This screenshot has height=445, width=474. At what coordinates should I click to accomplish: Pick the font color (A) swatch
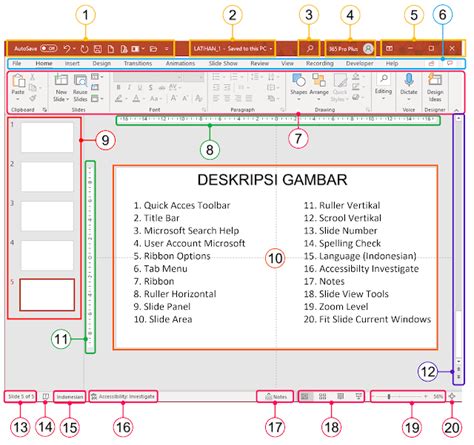[x=136, y=98]
